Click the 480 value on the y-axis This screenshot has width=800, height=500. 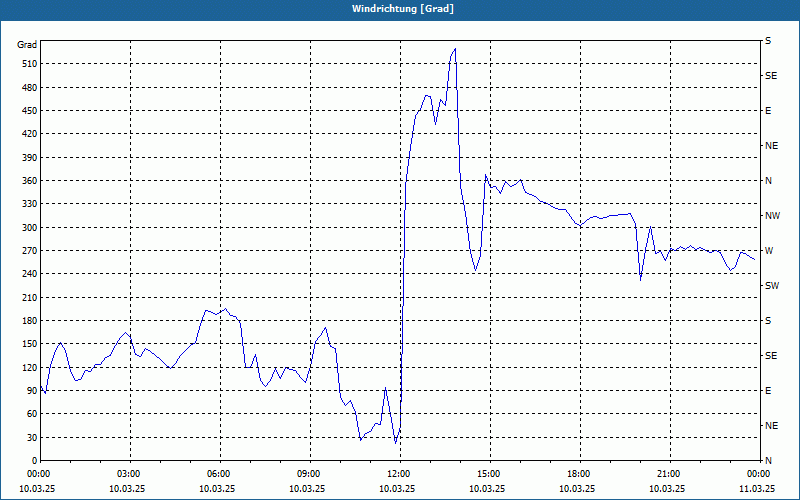tap(30, 88)
